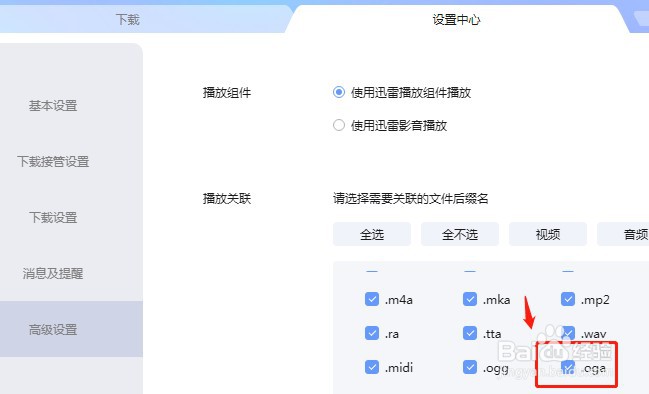Toggle the .mka file association checkbox

pos(470,299)
